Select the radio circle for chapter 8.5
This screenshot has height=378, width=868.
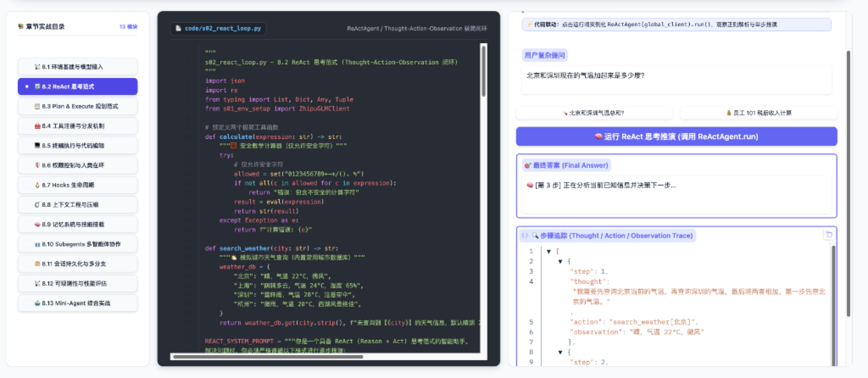(27, 146)
